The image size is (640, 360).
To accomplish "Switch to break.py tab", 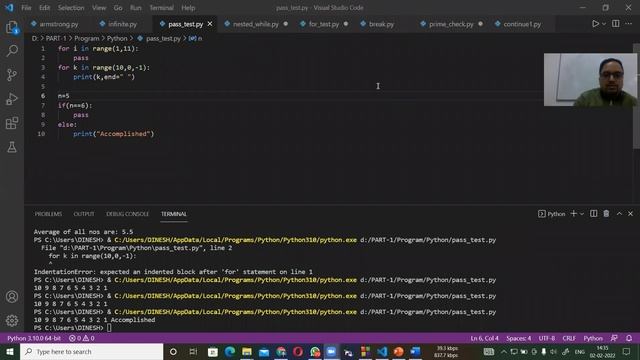I will [x=381, y=24].
